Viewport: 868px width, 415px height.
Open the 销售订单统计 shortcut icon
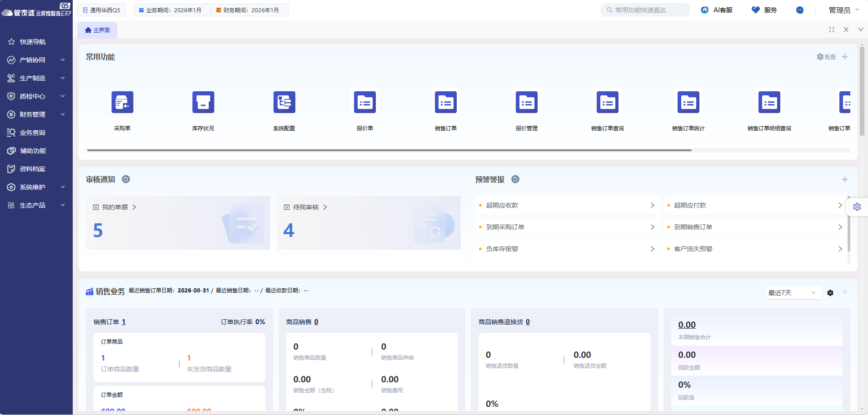point(688,102)
